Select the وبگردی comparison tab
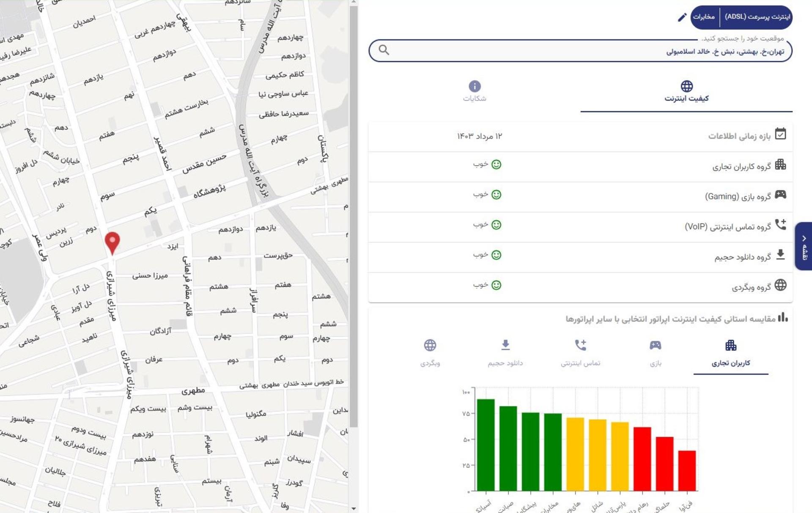The image size is (812, 513). tap(430, 353)
